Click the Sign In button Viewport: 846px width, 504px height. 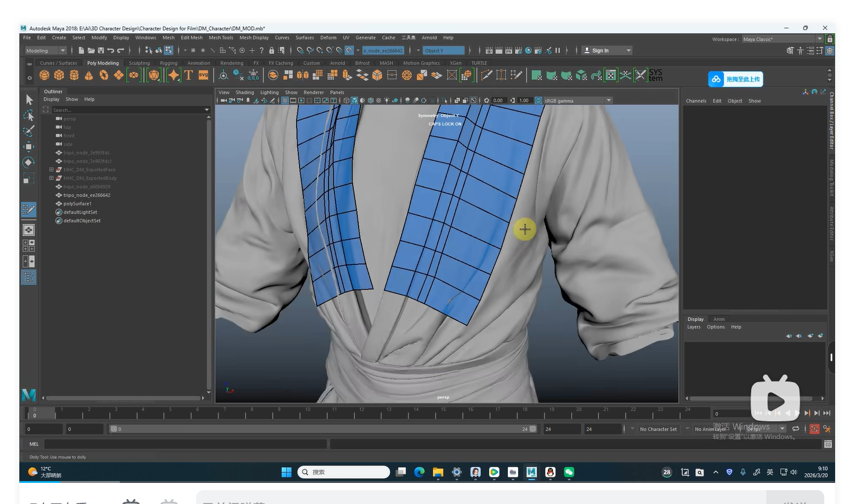(607, 51)
